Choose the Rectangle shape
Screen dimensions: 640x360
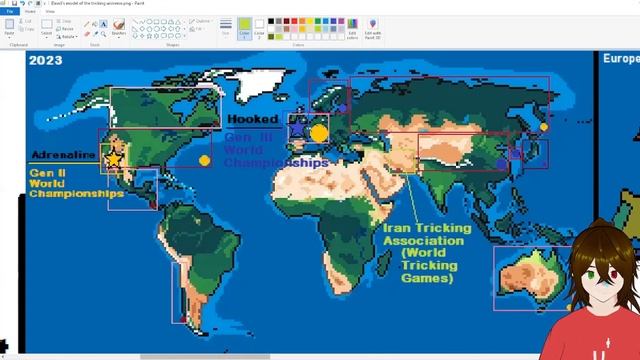coord(157,22)
